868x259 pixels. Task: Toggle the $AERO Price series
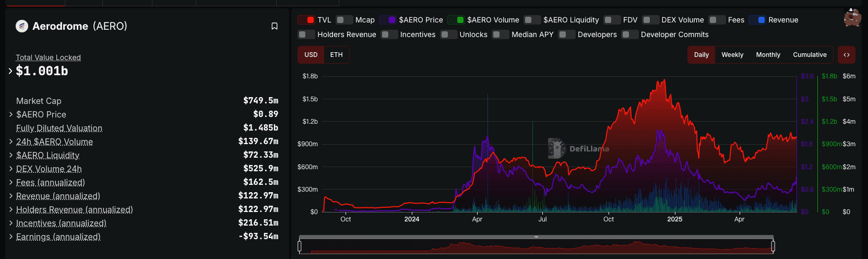388,20
